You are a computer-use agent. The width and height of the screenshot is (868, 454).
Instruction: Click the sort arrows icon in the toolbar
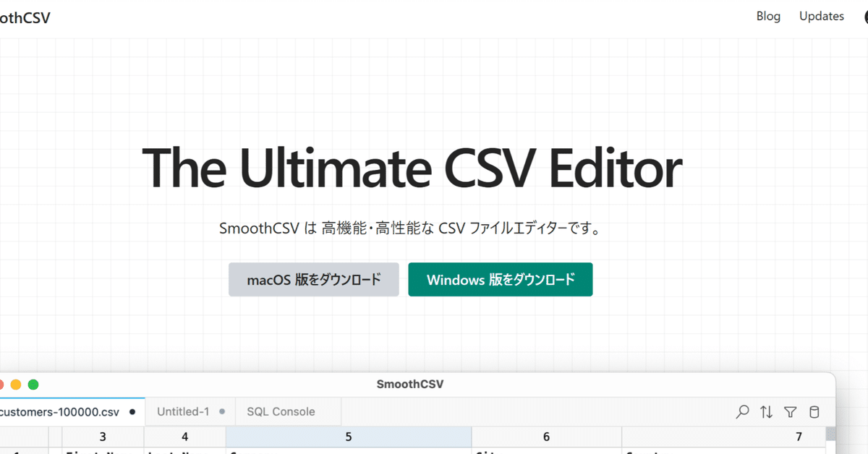[766, 411]
